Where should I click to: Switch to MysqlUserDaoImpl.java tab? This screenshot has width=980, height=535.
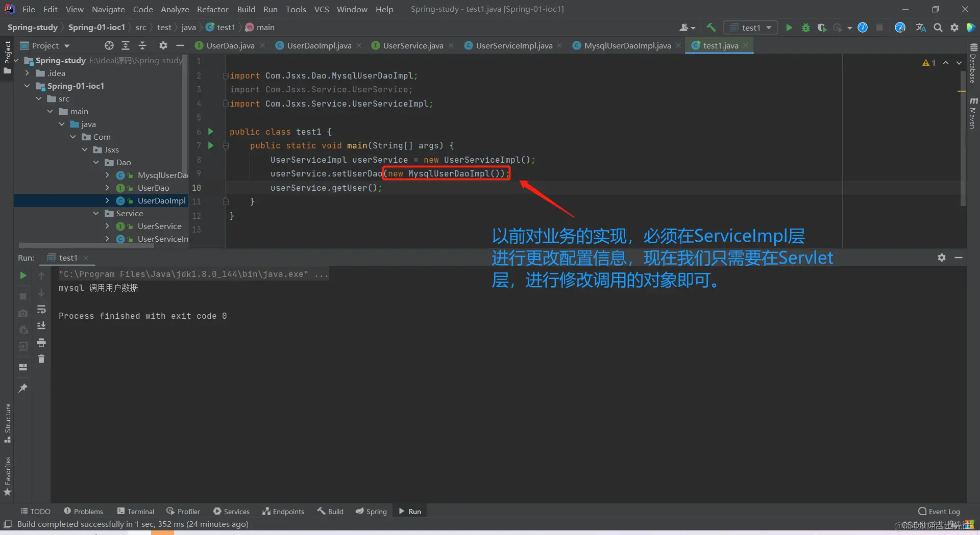click(627, 45)
